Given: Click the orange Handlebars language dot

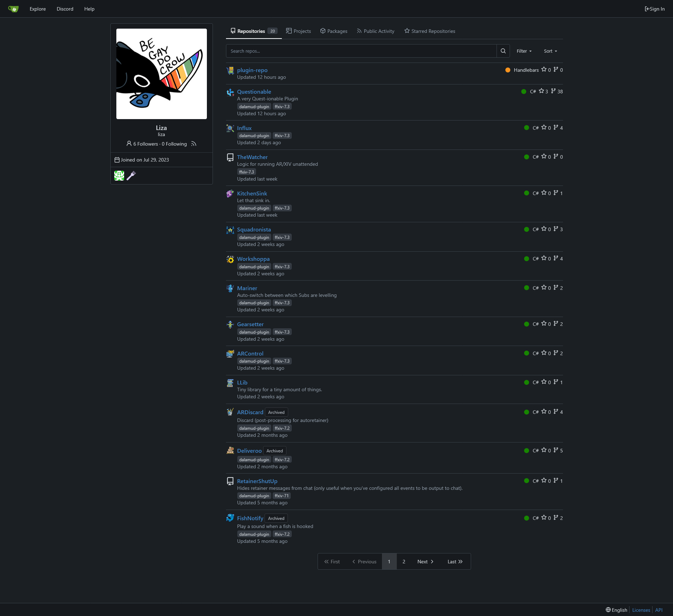Looking at the screenshot, I should 508,70.
